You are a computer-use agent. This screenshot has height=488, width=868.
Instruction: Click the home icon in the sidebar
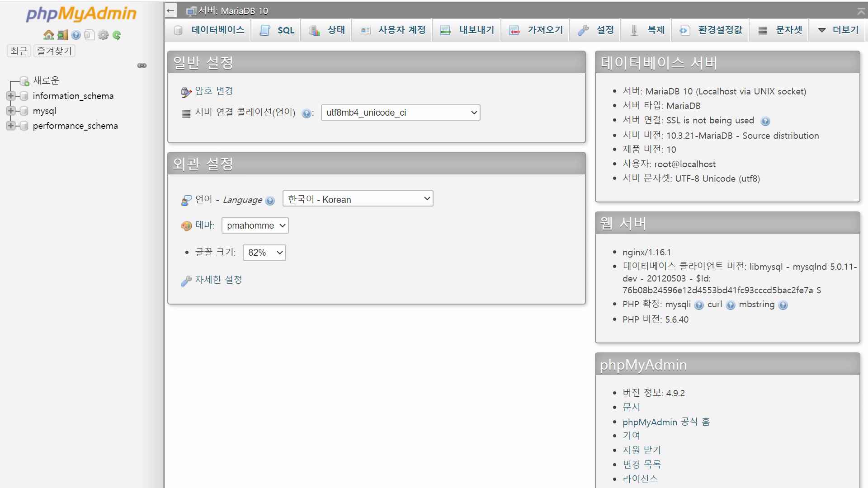48,35
